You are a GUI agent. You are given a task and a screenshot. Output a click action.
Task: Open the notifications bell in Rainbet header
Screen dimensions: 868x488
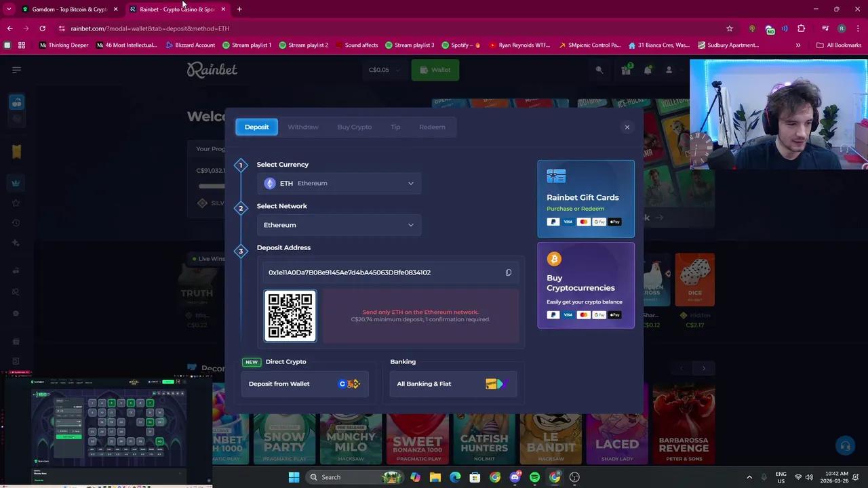[648, 70]
